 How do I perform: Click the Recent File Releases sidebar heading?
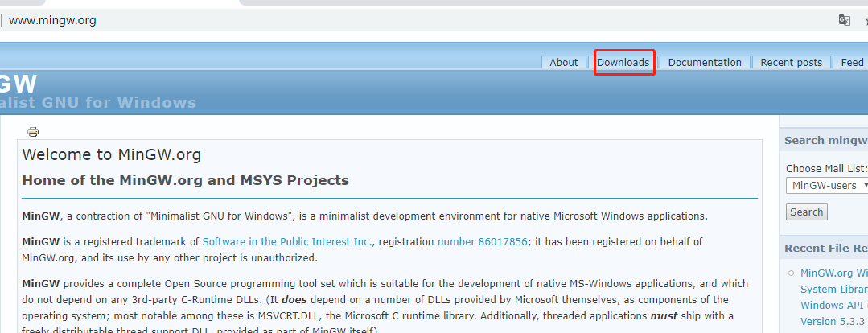(826, 249)
